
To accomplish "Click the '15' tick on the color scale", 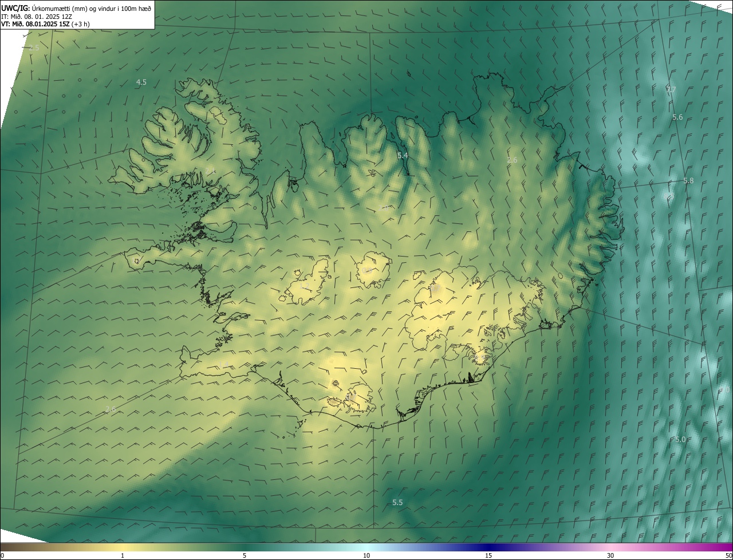I will click(488, 555).
